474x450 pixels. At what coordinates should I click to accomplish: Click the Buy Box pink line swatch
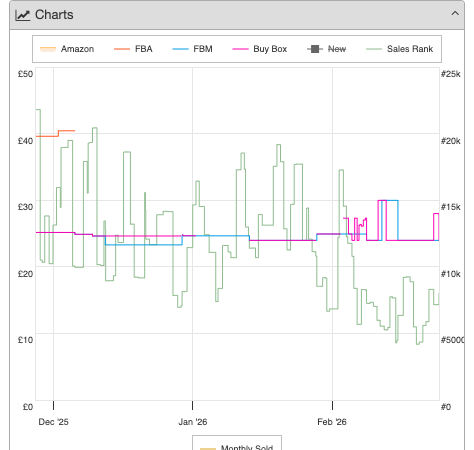(x=240, y=49)
